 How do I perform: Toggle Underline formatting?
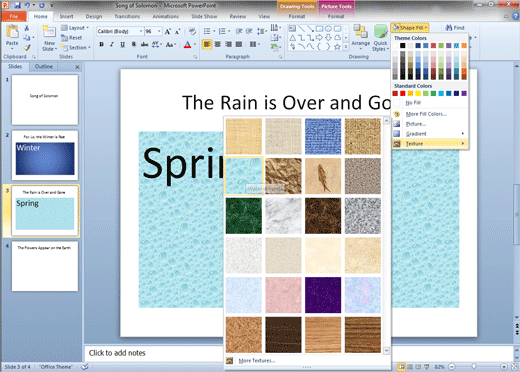pyautogui.click(x=123, y=44)
